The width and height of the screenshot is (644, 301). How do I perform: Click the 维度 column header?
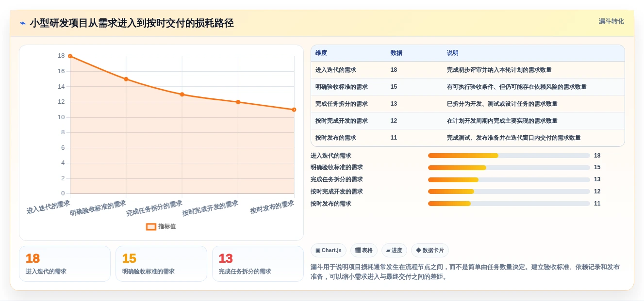click(321, 53)
